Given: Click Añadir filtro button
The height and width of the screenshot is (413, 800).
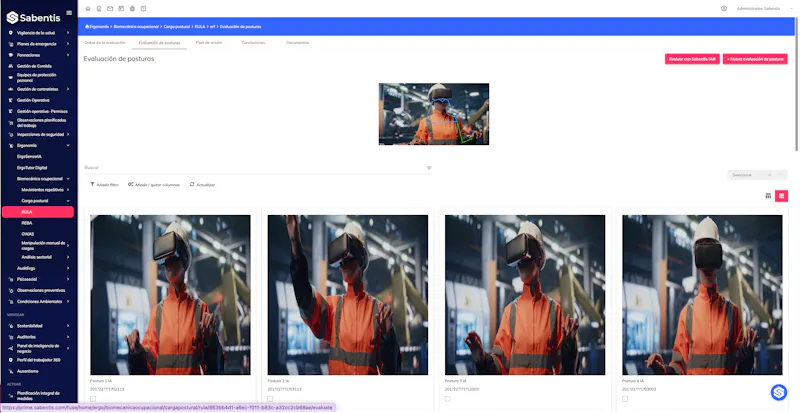Looking at the screenshot, I should point(104,185).
